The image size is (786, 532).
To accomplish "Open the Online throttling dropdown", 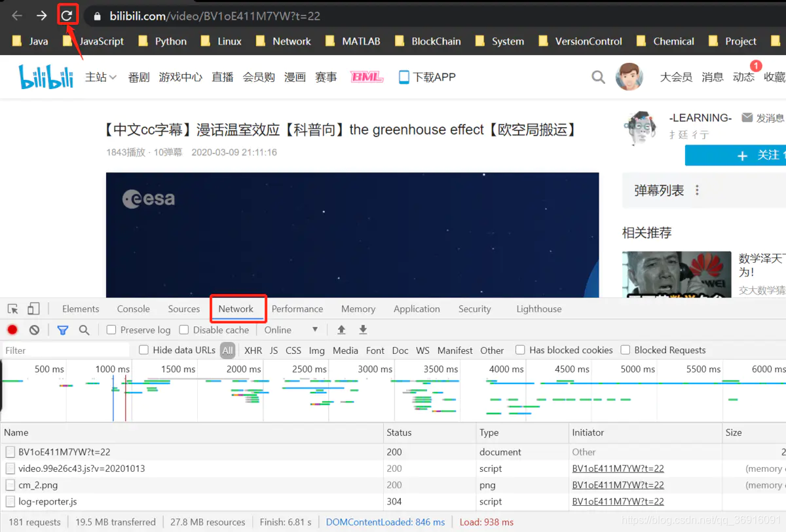I will [291, 330].
